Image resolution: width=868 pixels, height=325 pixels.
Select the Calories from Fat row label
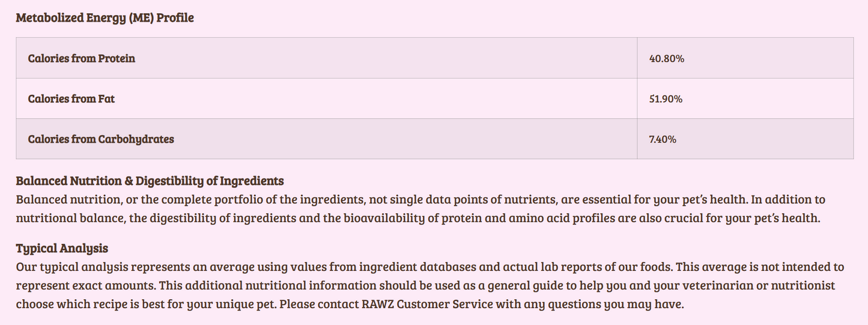71,99
